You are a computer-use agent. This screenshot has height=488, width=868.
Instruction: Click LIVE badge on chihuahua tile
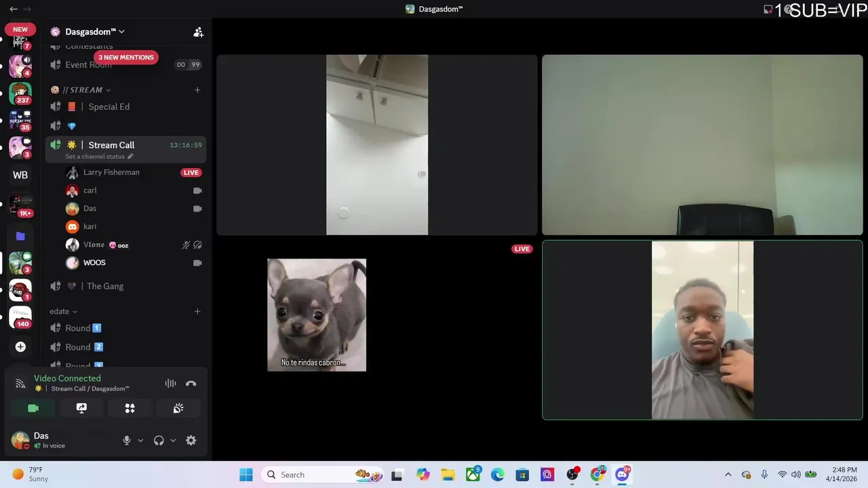click(x=521, y=249)
